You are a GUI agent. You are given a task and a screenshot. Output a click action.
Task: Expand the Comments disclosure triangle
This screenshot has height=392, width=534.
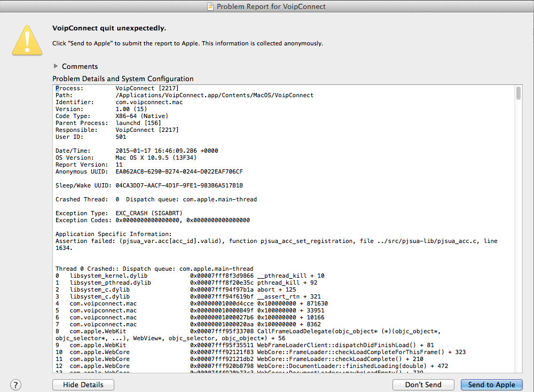tap(56, 66)
